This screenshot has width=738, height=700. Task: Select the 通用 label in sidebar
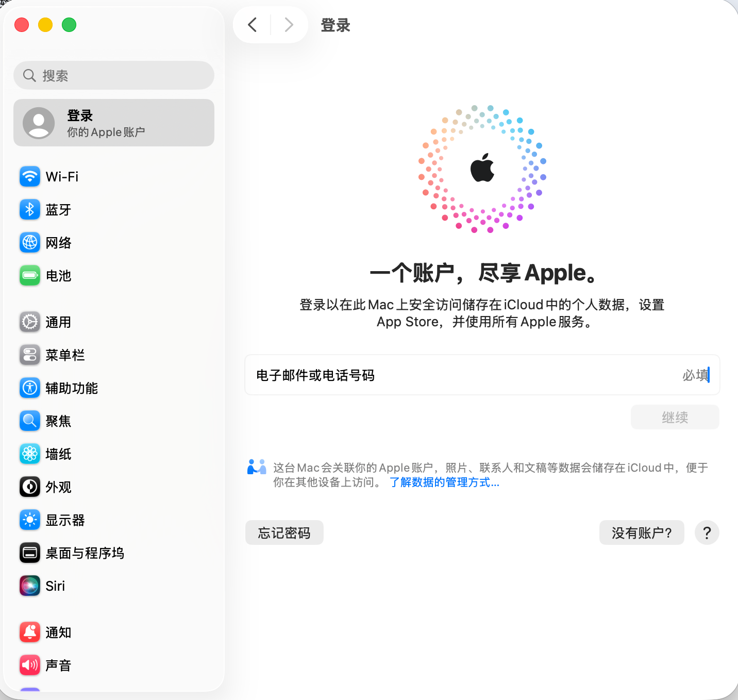[x=58, y=322]
